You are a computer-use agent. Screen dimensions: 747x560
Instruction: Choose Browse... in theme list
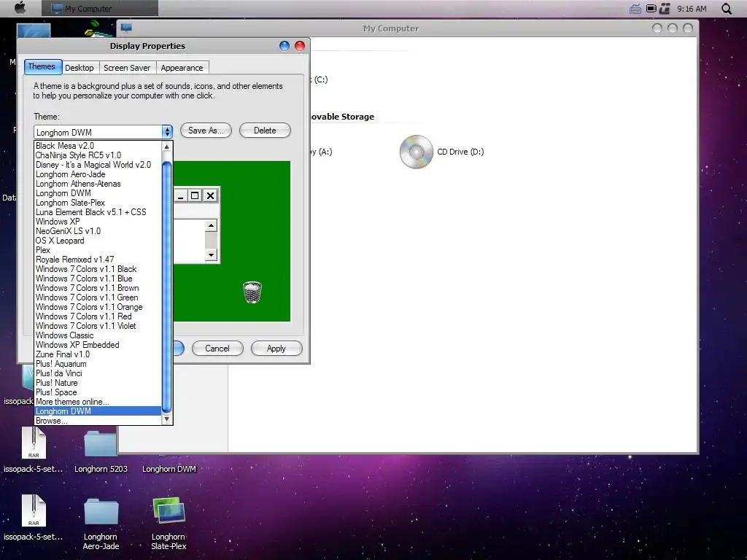(x=98, y=421)
